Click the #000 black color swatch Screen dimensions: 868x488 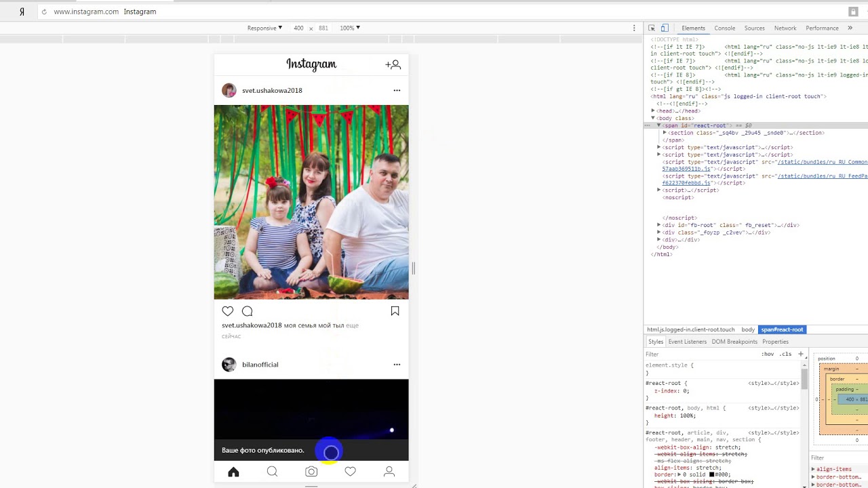[711, 474]
